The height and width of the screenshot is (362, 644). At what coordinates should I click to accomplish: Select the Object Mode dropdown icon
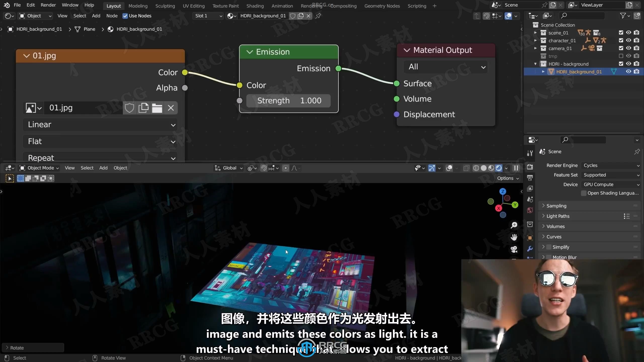[57, 167]
